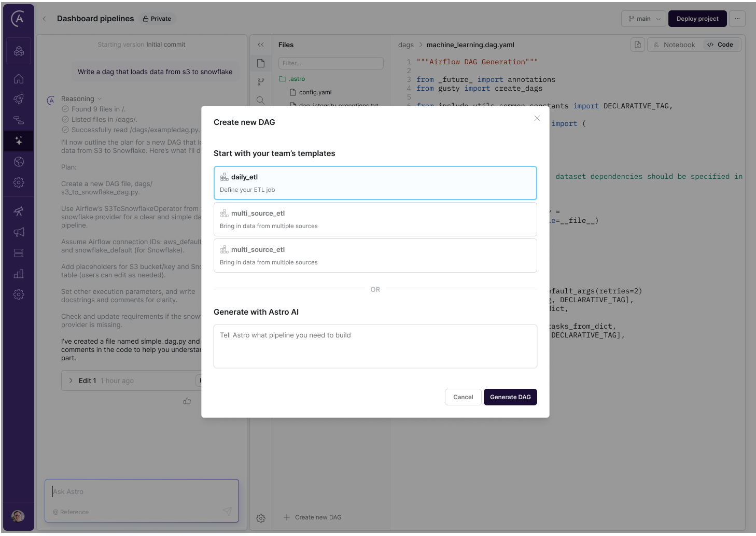The width and height of the screenshot is (756, 536).
Task: Focus the Files Filter field
Action: coord(331,63)
